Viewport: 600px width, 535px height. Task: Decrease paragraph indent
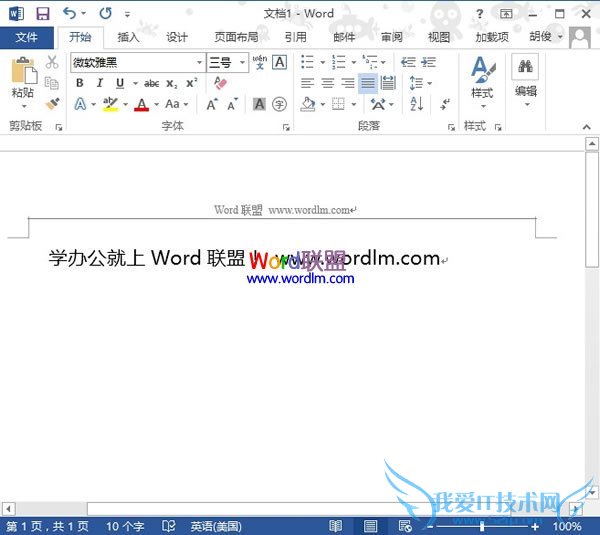(x=408, y=62)
